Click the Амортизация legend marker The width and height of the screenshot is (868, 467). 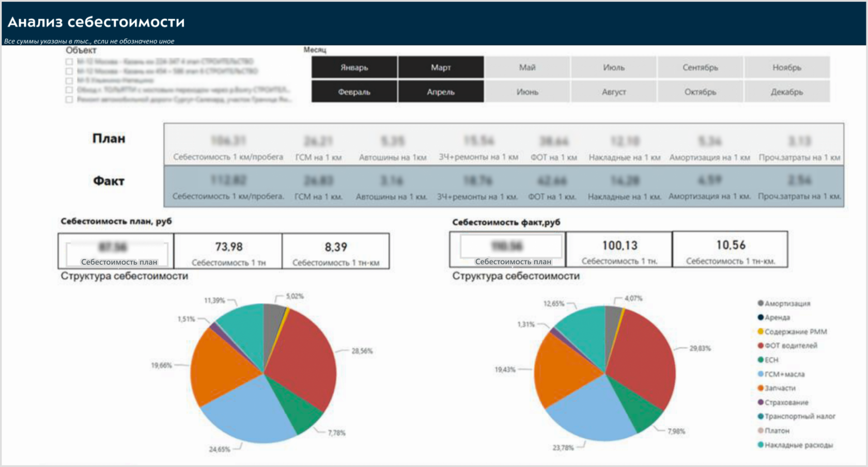tap(761, 303)
